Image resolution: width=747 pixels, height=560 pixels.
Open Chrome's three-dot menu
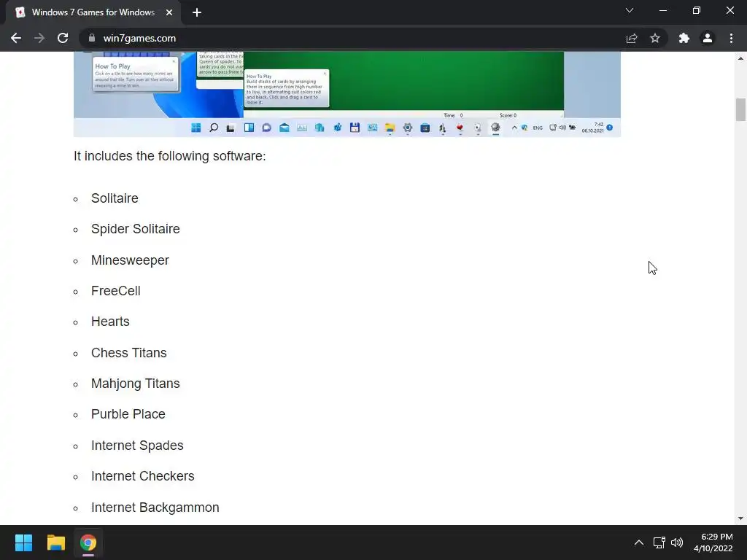click(731, 38)
